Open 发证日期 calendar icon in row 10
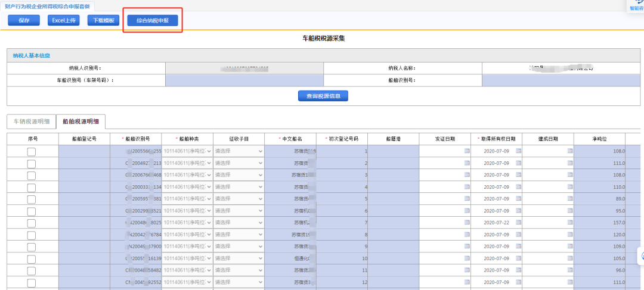This screenshot has width=644, height=290. tap(467, 258)
